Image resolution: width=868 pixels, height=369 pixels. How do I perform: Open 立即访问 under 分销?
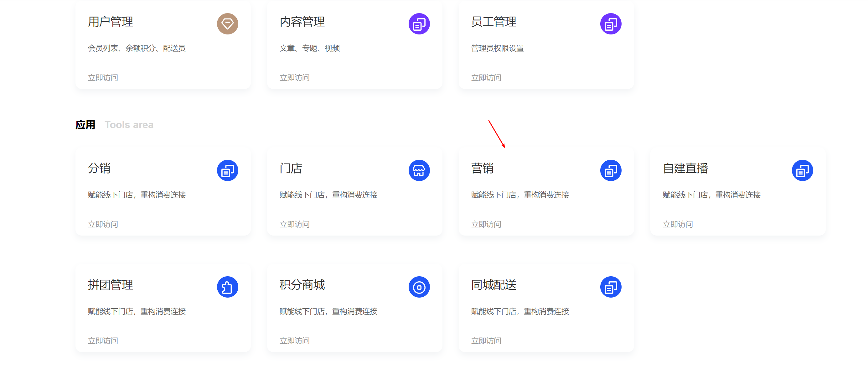coord(103,224)
